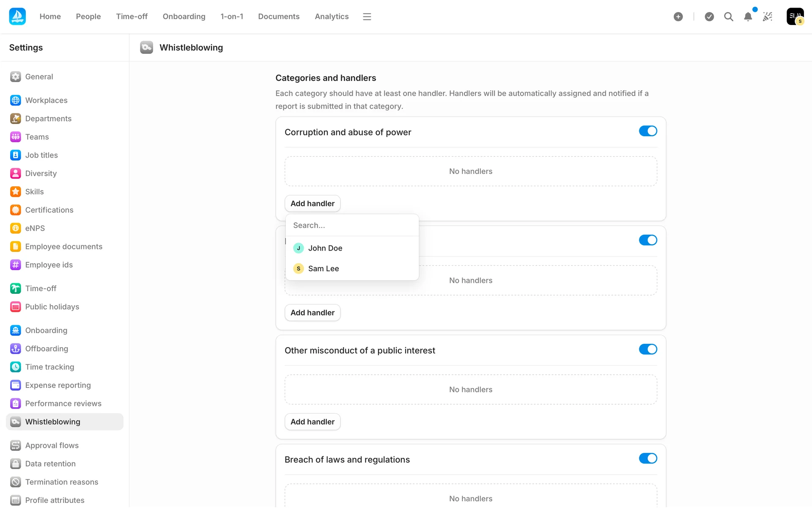Open the notifications bell icon
Viewport: 812px width, 508px height.
(748, 17)
